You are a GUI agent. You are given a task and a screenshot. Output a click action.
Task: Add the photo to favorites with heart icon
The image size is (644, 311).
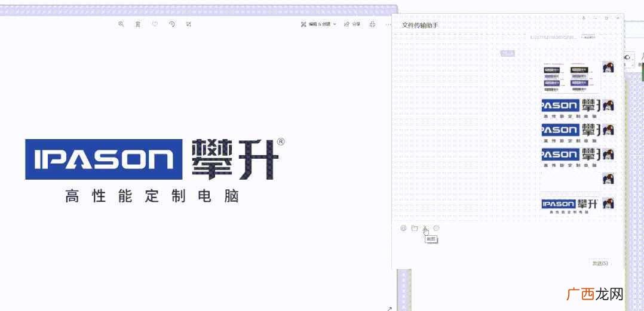(x=155, y=24)
